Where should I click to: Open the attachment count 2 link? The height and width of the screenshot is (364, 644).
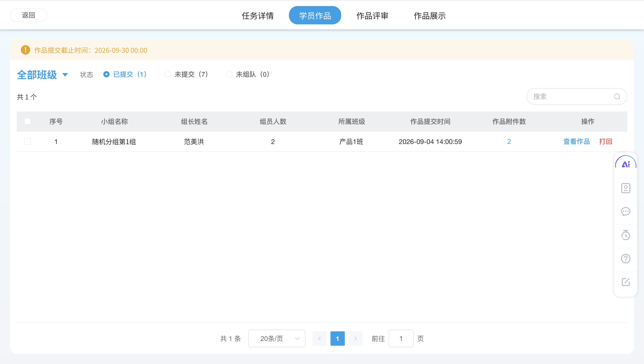[509, 142]
